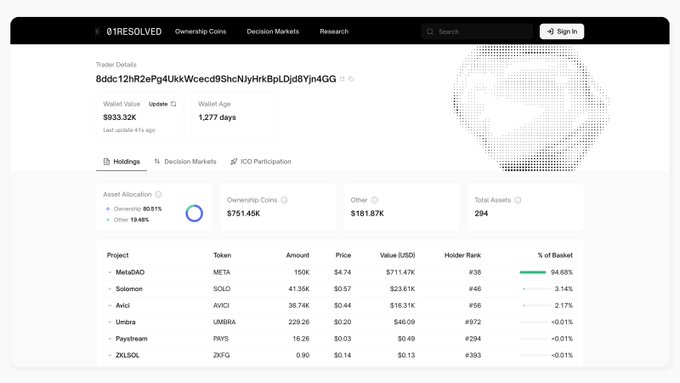Click the Other legend dot
Screen dimensions: 680x383
pos(108,220)
